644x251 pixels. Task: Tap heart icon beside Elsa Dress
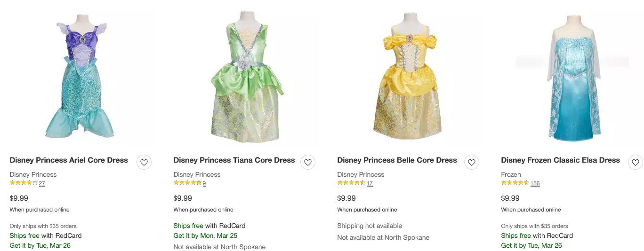[635, 162]
